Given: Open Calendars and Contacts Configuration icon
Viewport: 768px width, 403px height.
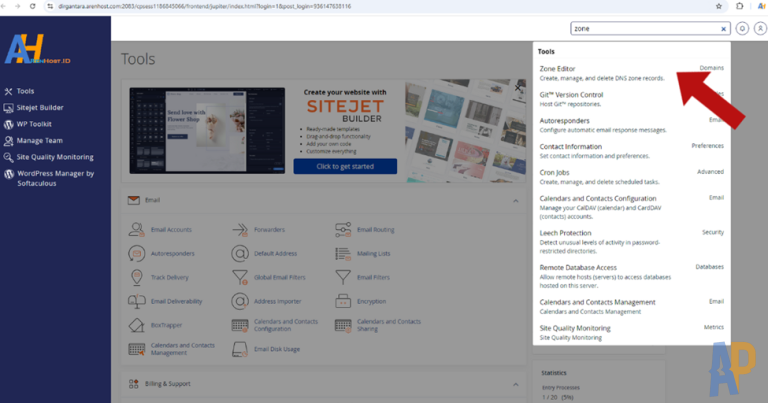Looking at the screenshot, I should click(240, 325).
